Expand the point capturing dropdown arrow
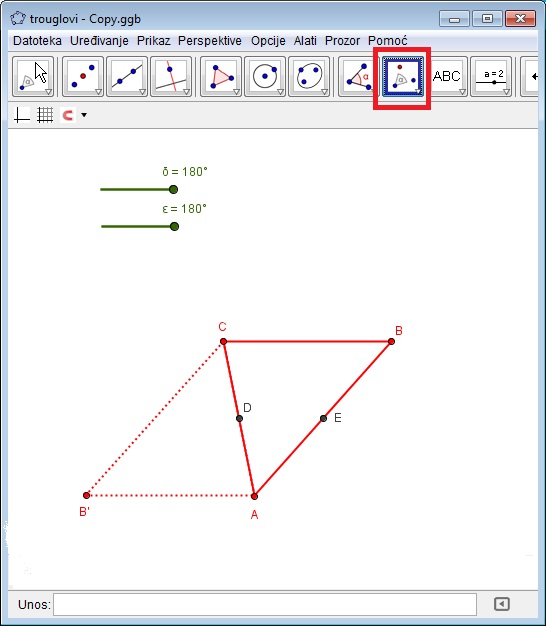Screen dimensions: 546x626 tap(84, 115)
